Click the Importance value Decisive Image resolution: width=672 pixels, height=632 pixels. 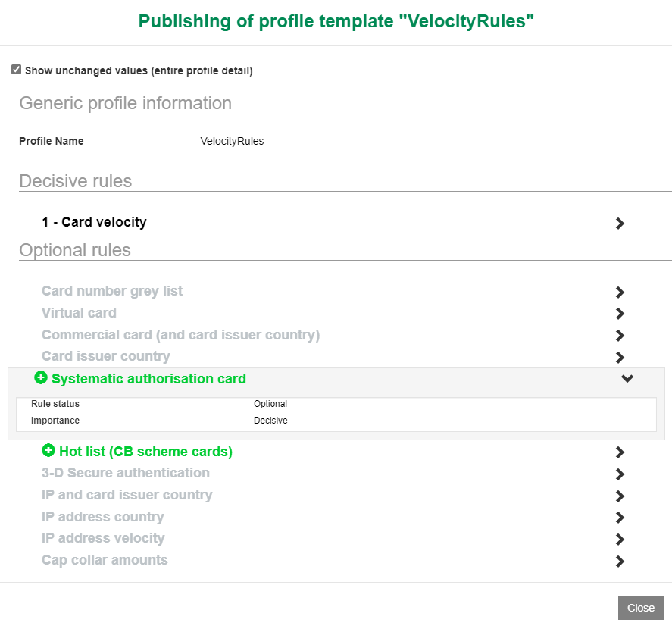[270, 421]
